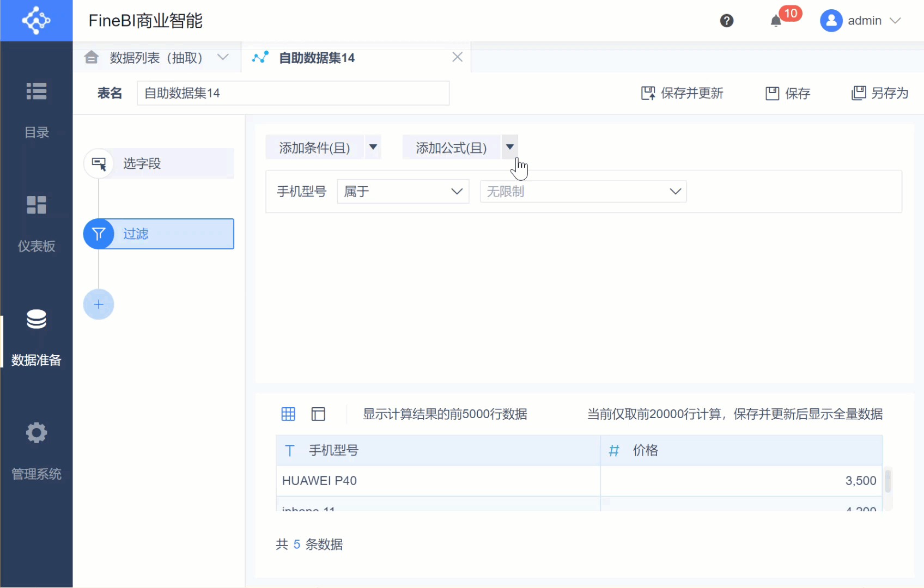Click the 3,500 price cell
The image size is (924, 588).
741,481
